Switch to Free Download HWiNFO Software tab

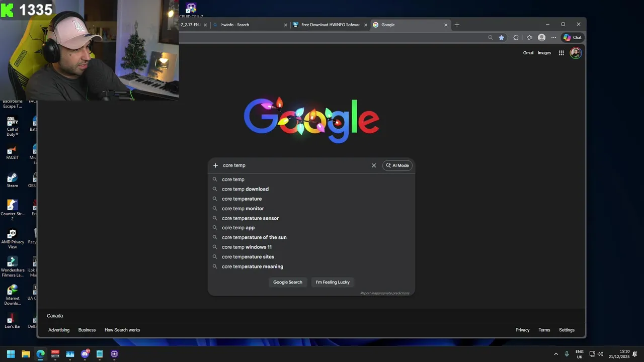coord(331,25)
